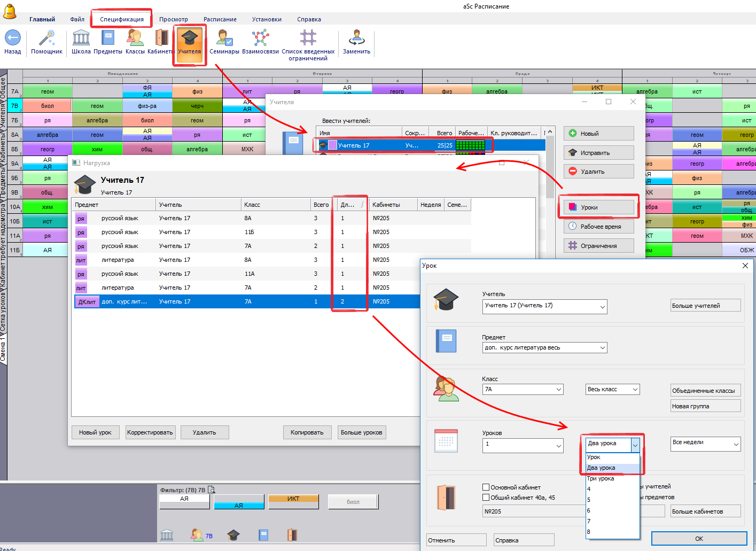Expand the Все недели dropdown
756x551 pixels.
click(x=735, y=444)
